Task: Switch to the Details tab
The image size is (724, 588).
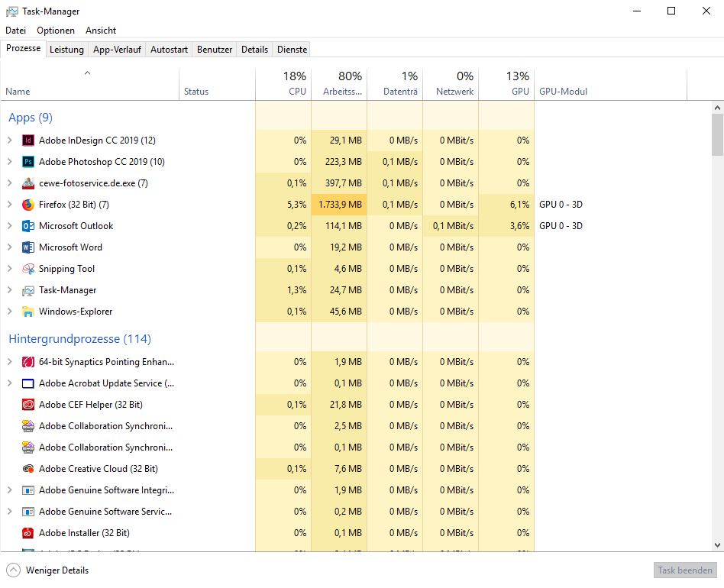Action: click(x=254, y=50)
